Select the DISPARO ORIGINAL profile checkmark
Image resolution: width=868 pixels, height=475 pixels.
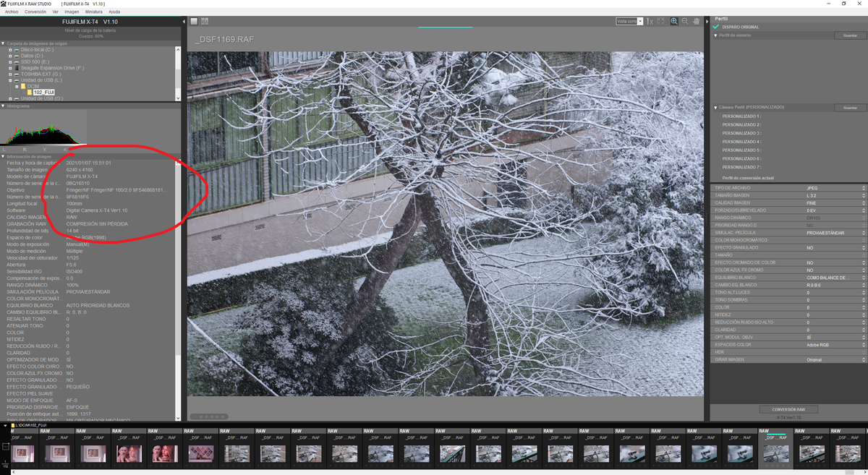click(x=716, y=27)
